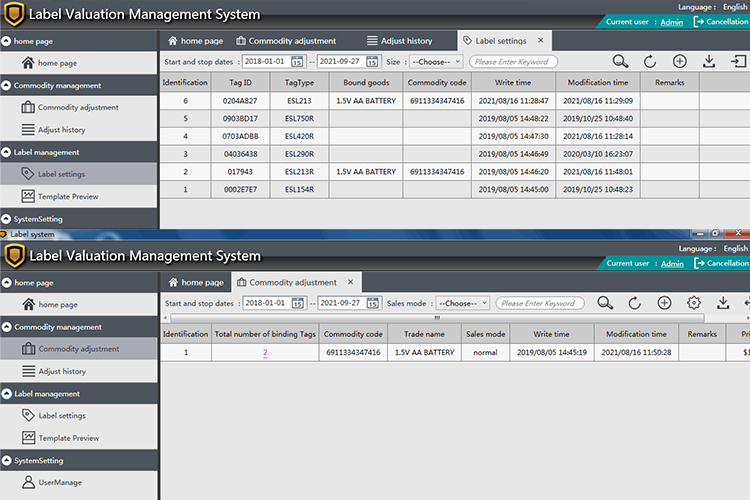Refresh the Label settings tag list
This screenshot has height=500, width=750.
pyautogui.click(x=650, y=61)
